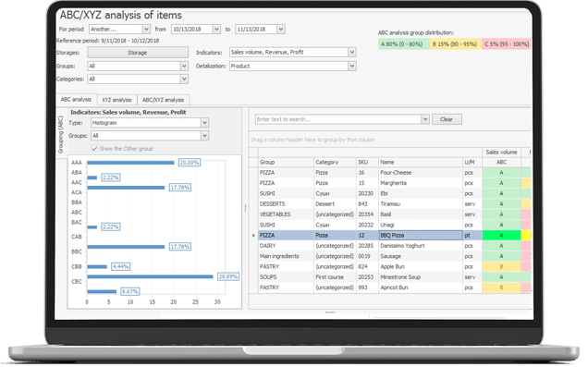Click the ABC column header
This screenshot has height=367, width=588.
501,163
